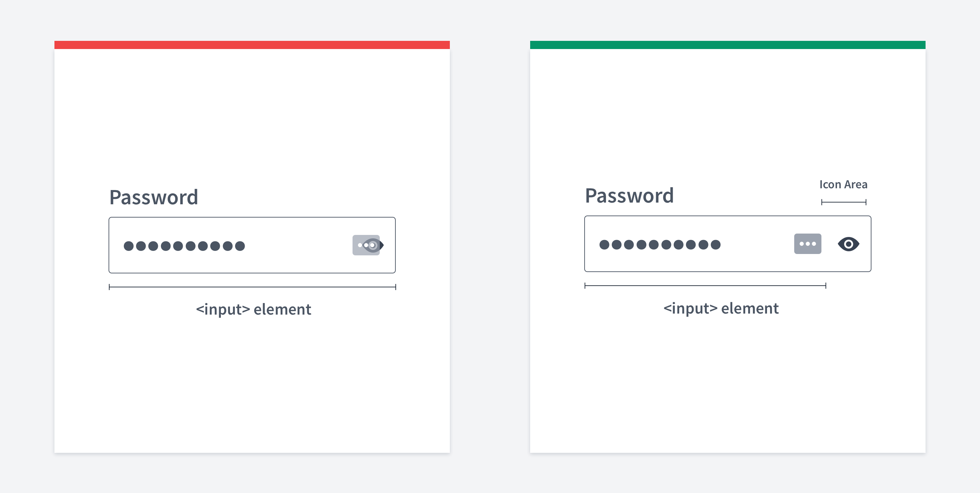Image resolution: width=980 pixels, height=493 pixels.
Task: Click the Icon Area measurement line
Action: pyautogui.click(x=844, y=202)
